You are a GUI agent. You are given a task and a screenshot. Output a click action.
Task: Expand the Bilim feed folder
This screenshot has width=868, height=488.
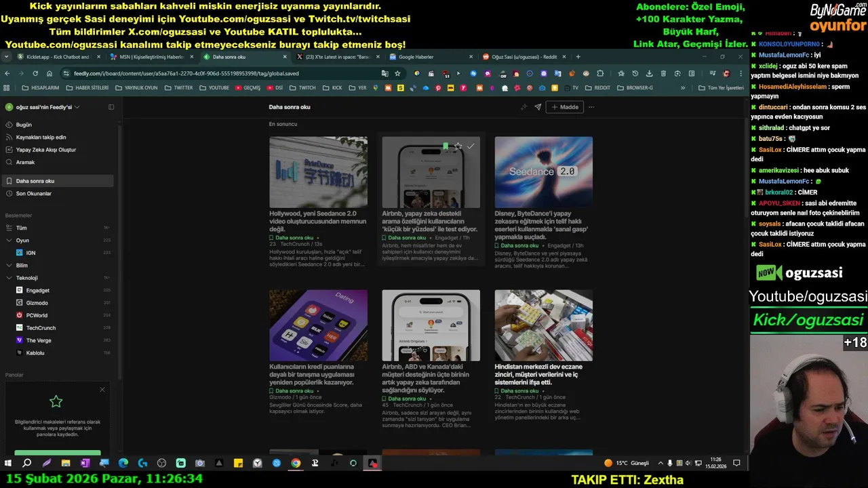tap(9, 266)
